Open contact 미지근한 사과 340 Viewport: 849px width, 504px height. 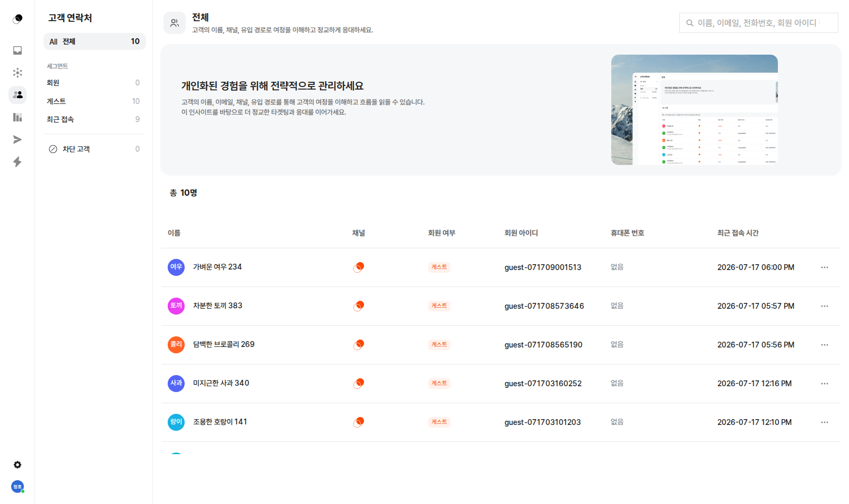click(221, 383)
